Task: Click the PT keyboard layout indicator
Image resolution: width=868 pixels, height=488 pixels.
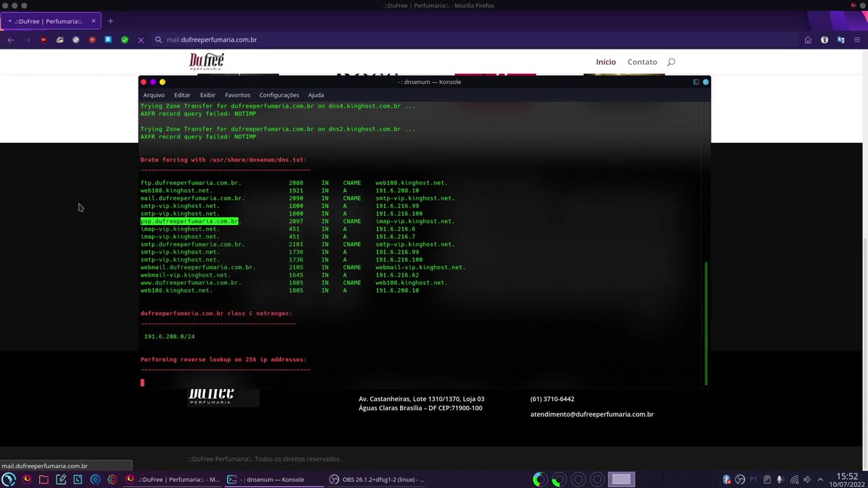Action: tap(753, 480)
